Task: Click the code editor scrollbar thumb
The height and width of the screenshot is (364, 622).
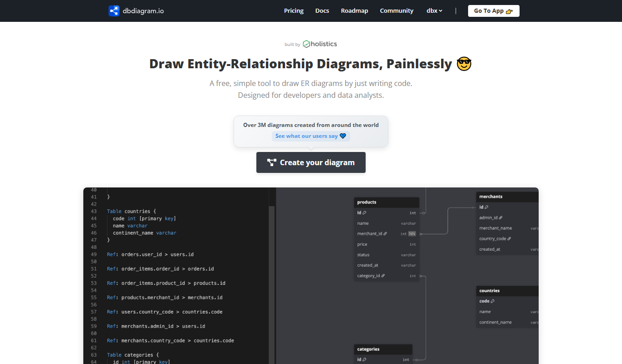Action: [x=272, y=285]
